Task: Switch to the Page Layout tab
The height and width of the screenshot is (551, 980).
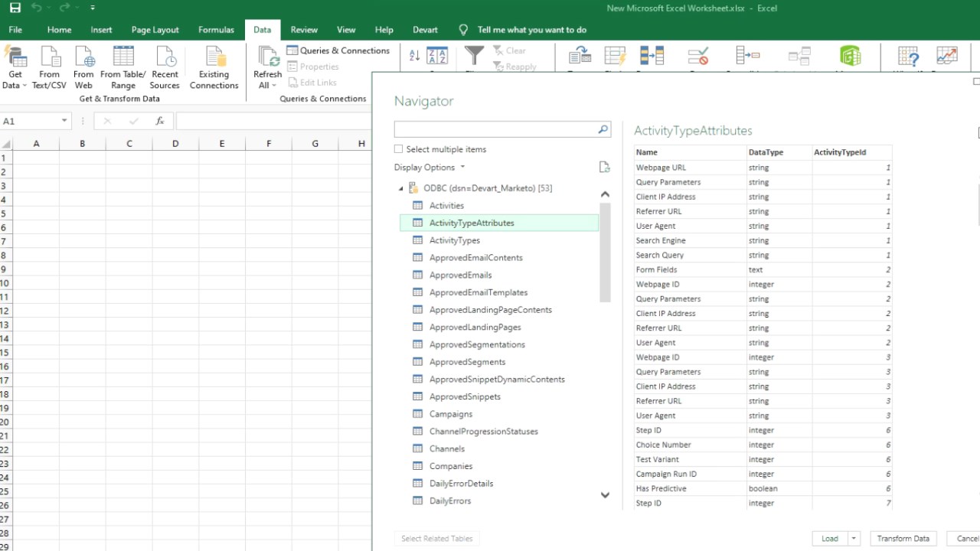Action: click(155, 30)
